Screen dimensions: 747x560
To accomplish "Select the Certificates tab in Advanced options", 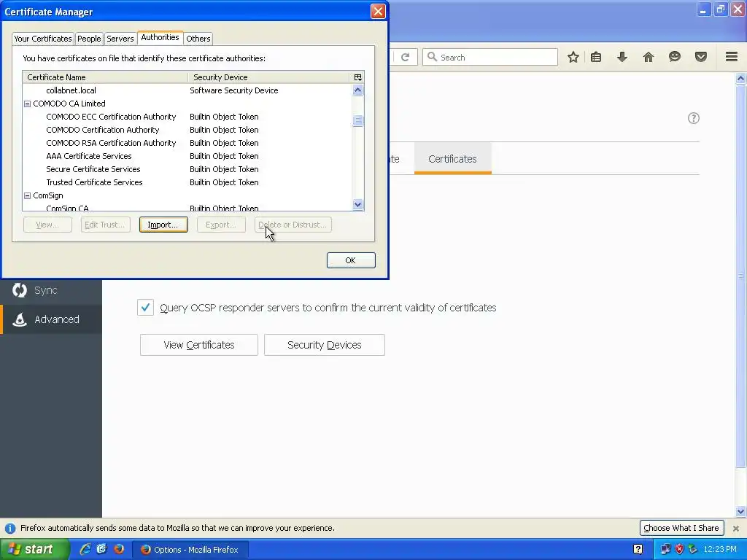I will tap(452, 159).
